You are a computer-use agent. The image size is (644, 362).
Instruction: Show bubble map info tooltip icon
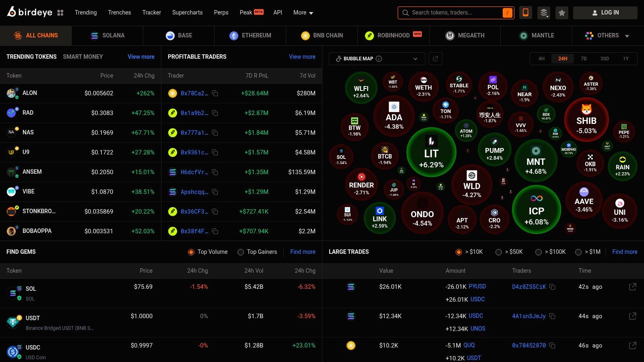379,59
